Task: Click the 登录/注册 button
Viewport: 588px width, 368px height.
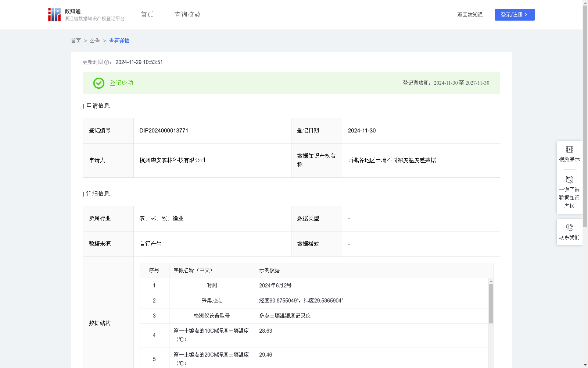Action: [x=514, y=15]
